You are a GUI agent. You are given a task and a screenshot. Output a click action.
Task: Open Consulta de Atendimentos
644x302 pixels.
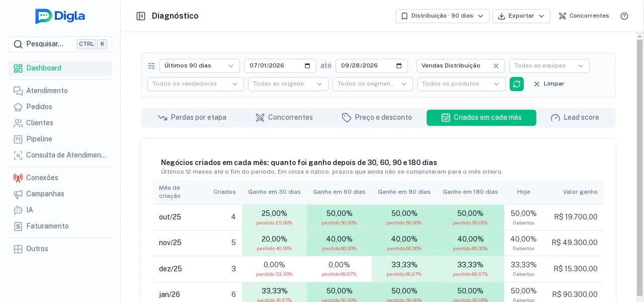tap(60, 155)
